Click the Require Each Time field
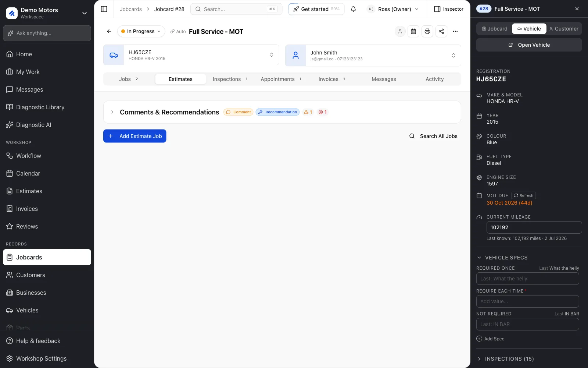588x368 pixels. click(x=528, y=301)
